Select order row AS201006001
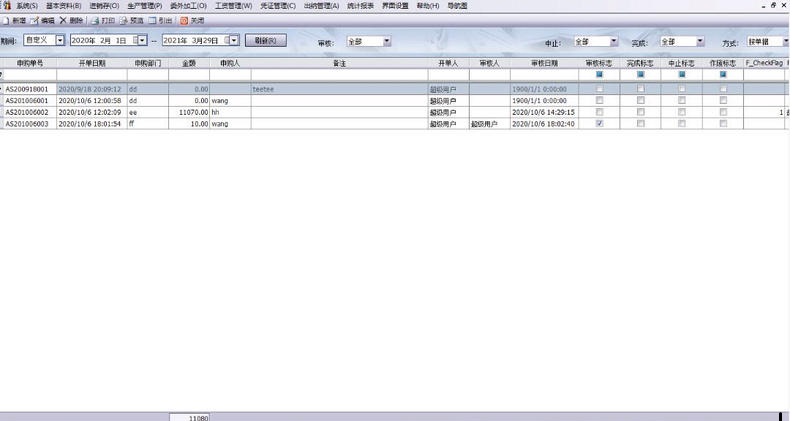 [394, 101]
